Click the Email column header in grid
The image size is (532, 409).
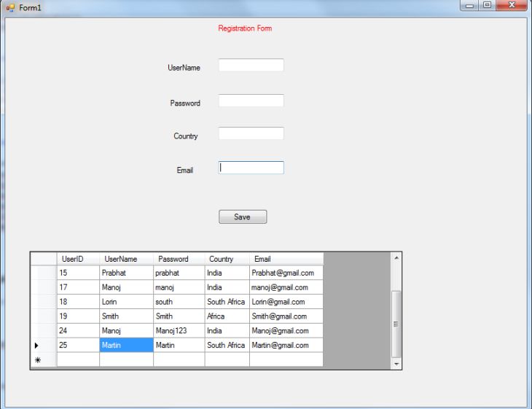(x=286, y=259)
